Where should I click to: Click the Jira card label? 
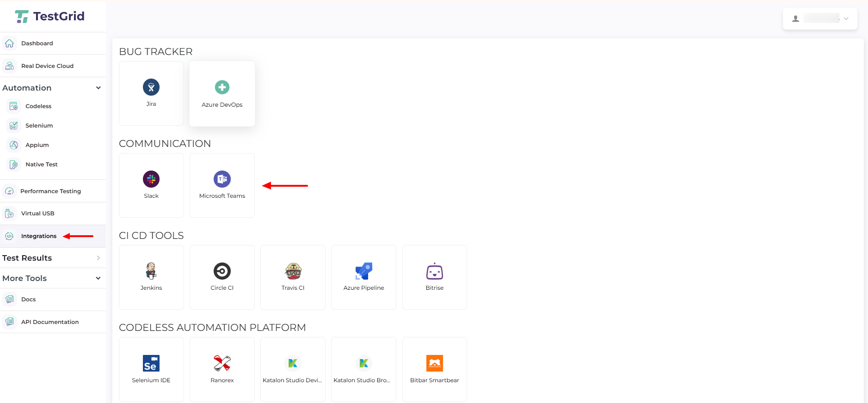(x=151, y=104)
